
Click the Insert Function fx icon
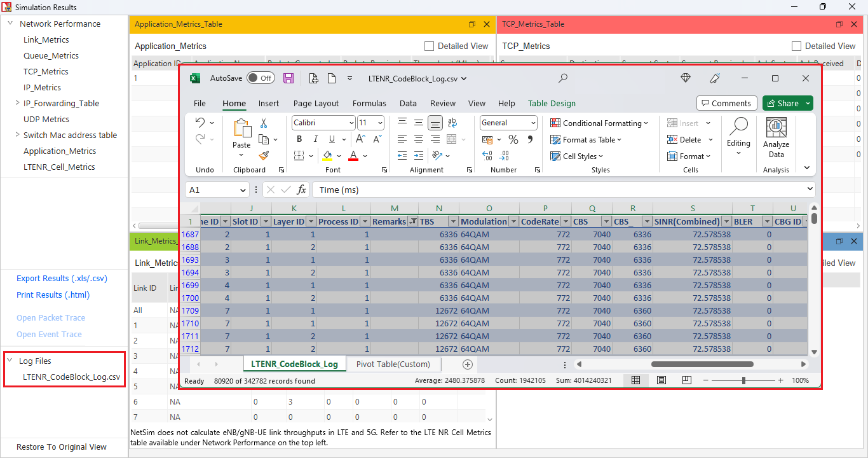302,190
